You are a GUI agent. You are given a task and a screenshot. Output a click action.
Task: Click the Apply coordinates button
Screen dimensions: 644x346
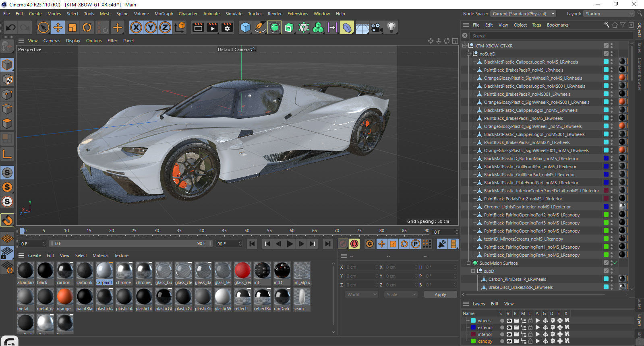coord(440,295)
